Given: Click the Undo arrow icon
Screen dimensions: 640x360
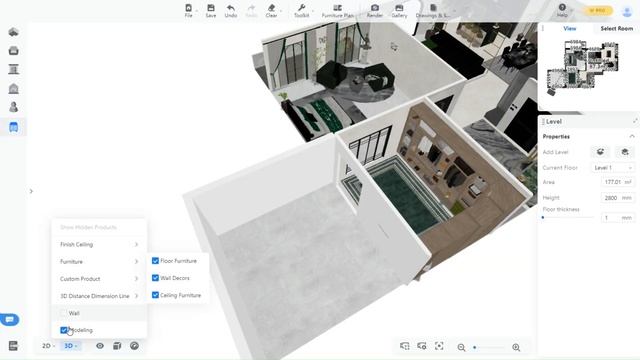Looking at the screenshot, I should point(231,8).
